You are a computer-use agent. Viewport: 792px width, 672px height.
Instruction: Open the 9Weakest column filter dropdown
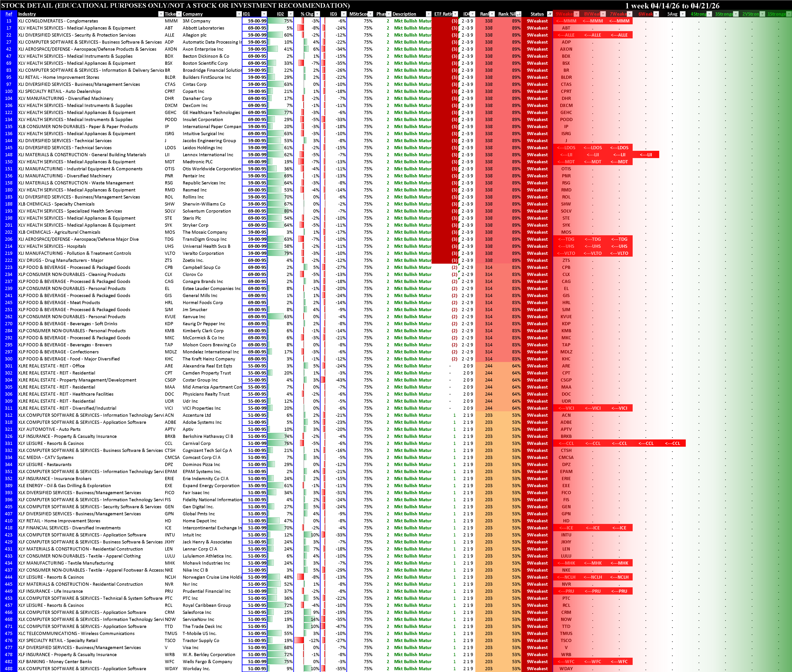pos(577,14)
